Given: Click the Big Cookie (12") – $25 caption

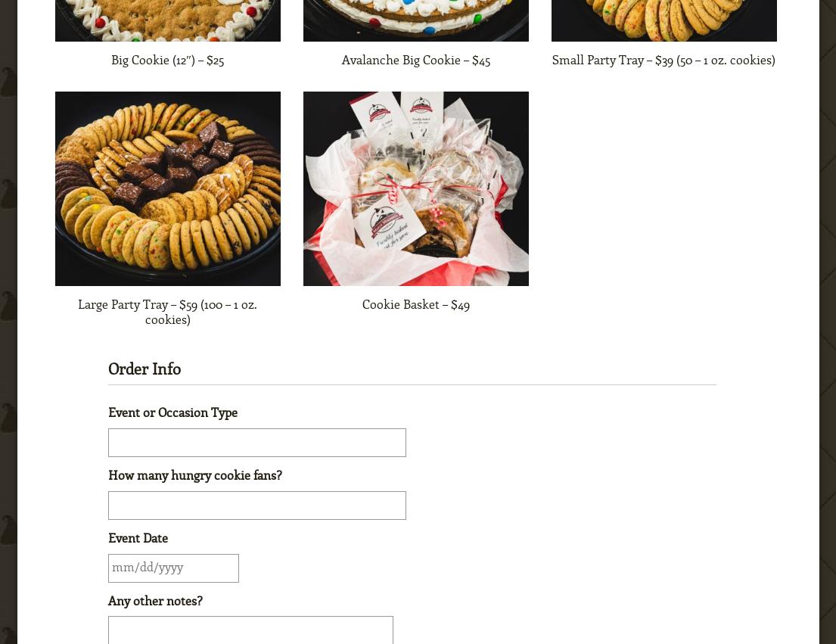Looking at the screenshot, I should point(168,61).
